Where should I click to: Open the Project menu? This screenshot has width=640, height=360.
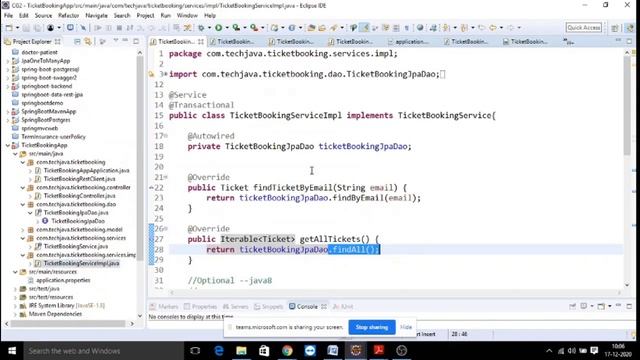tap(145, 16)
